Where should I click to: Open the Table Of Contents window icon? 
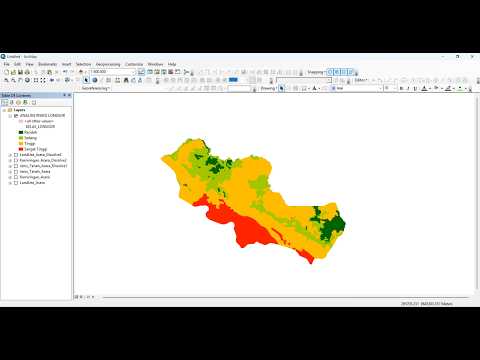150,72
